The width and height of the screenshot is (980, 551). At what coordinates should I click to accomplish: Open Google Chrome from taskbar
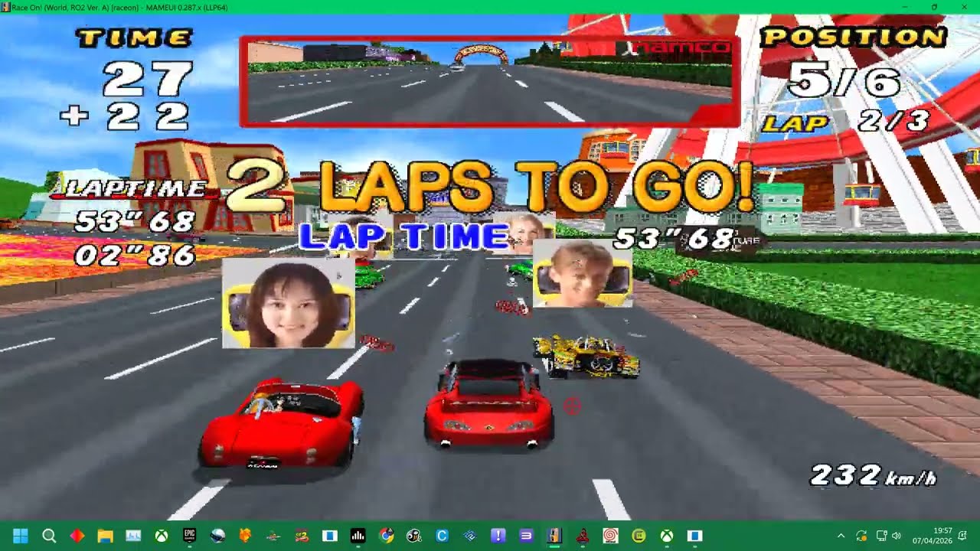tap(386, 536)
